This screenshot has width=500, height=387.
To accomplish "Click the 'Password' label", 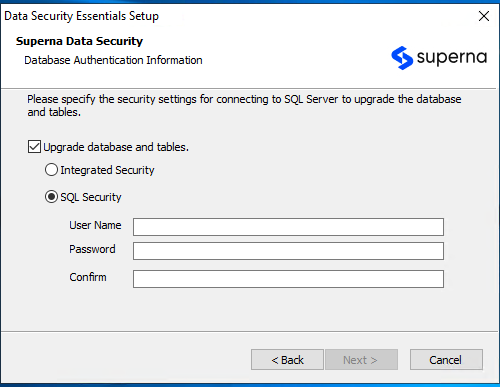I will [92, 249].
